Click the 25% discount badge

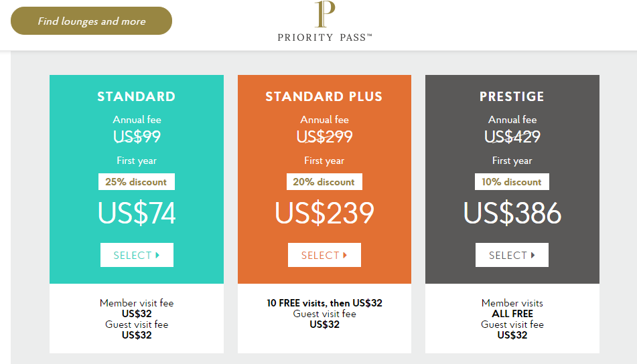coord(137,182)
